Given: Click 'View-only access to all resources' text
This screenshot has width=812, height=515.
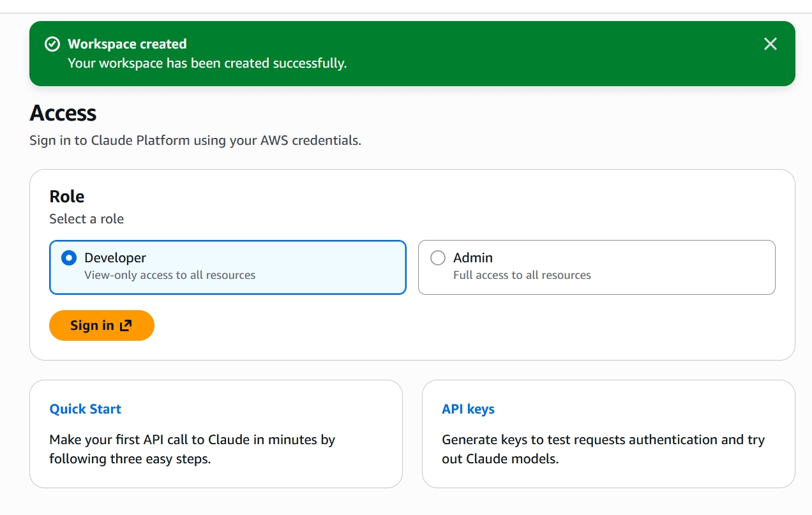Looking at the screenshot, I should (x=170, y=275).
